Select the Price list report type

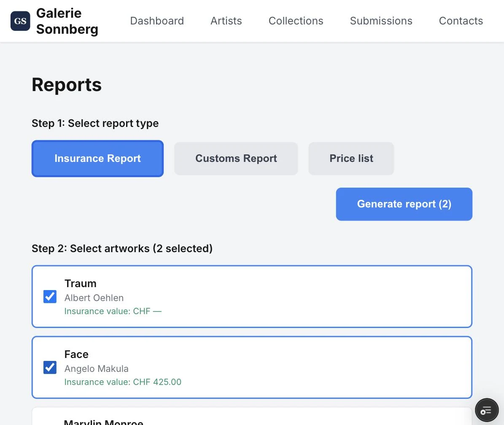[x=351, y=159]
